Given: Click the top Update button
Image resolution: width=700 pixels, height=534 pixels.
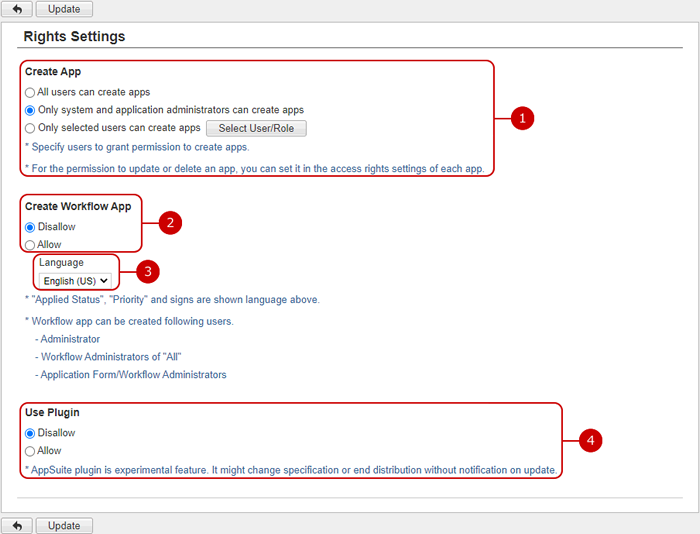Looking at the screenshot, I should [x=64, y=9].
